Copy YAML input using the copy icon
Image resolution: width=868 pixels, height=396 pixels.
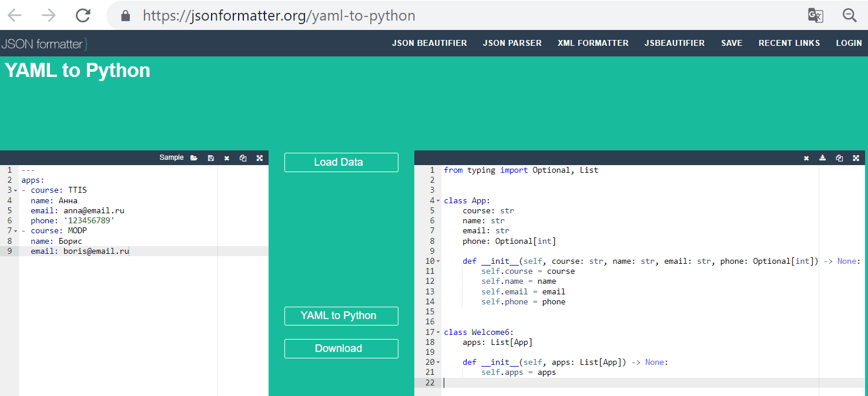(x=243, y=158)
